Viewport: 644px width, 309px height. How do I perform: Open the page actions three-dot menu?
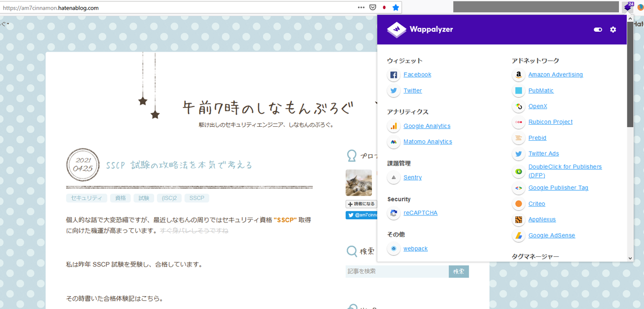[x=361, y=8]
